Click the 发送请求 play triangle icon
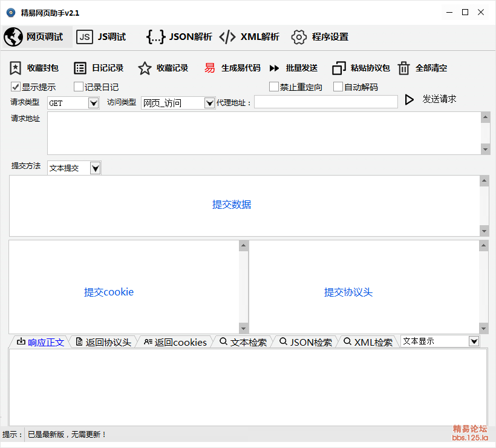The height and width of the screenshot is (448, 496). pyautogui.click(x=410, y=99)
